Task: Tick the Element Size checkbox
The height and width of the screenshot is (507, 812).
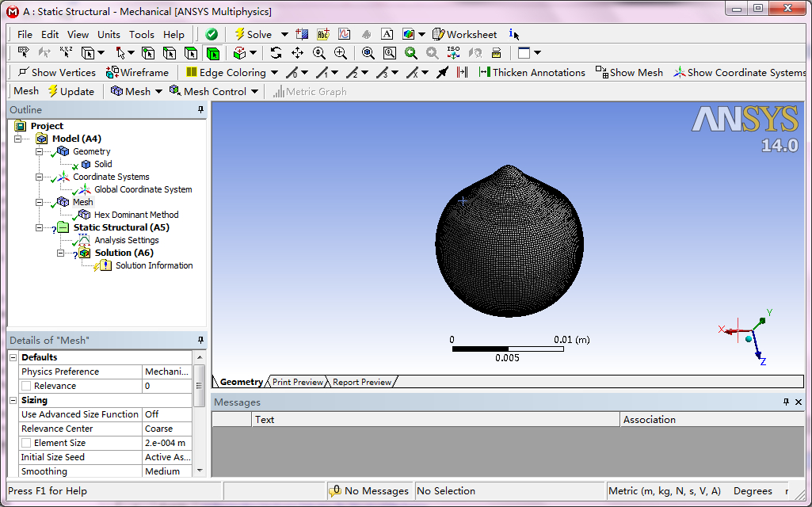Action: click(26, 443)
